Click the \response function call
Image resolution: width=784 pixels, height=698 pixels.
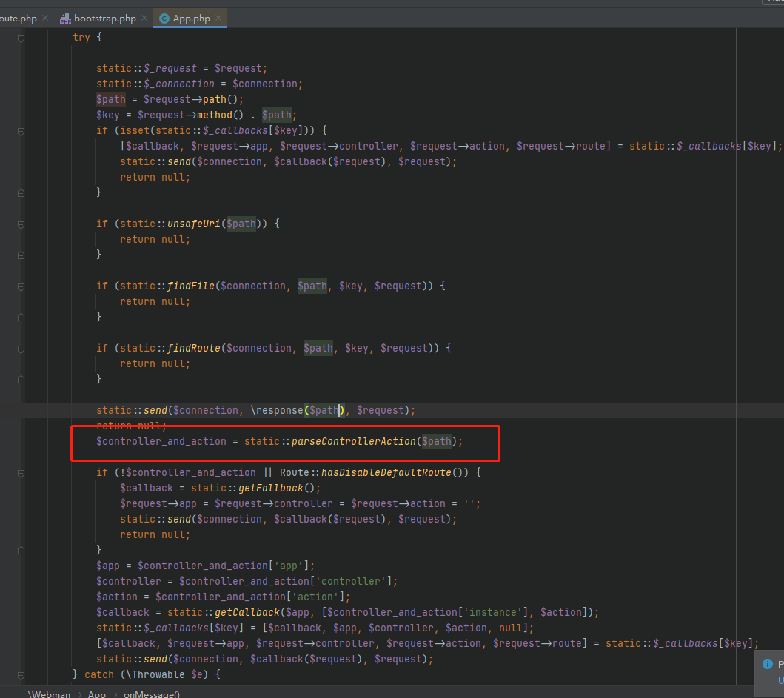[277, 411]
